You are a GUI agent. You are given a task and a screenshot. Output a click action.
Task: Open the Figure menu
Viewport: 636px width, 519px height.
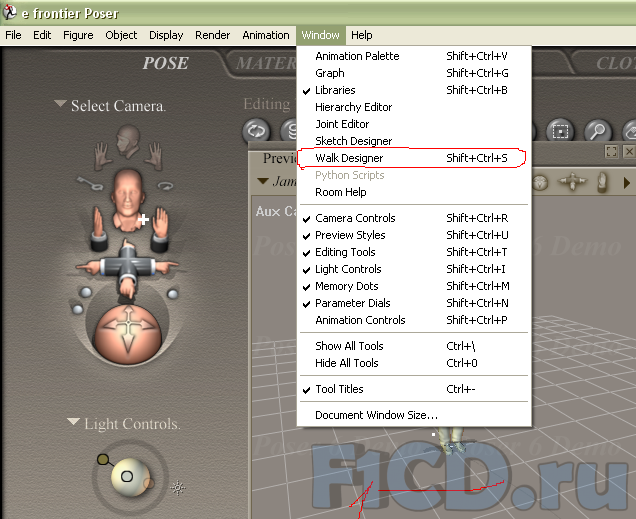pos(78,35)
